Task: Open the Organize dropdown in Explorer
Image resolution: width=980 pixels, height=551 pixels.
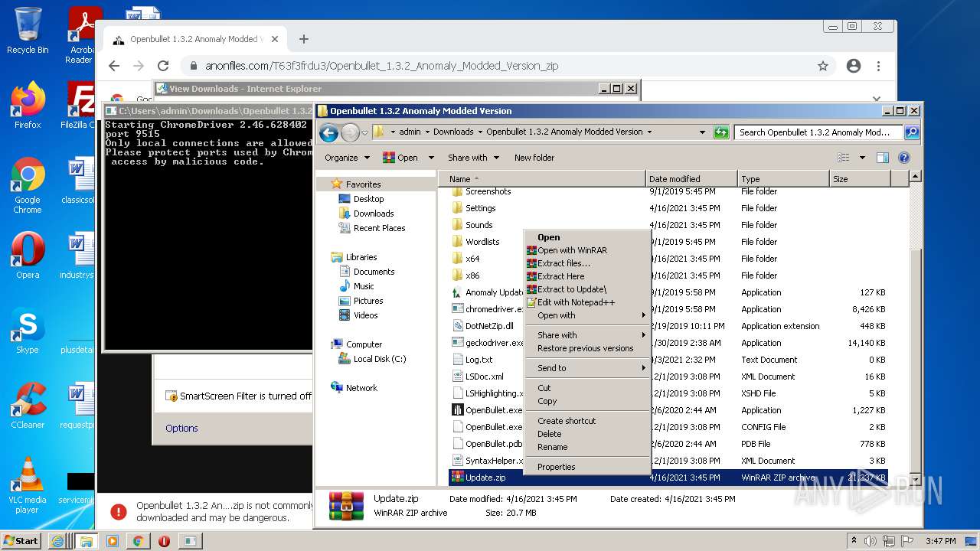Action: coord(347,158)
